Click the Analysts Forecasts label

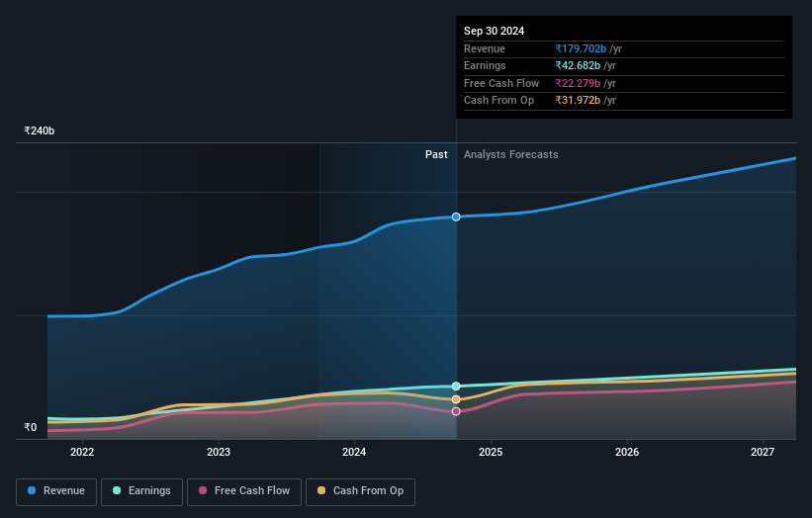click(x=511, y=155)
